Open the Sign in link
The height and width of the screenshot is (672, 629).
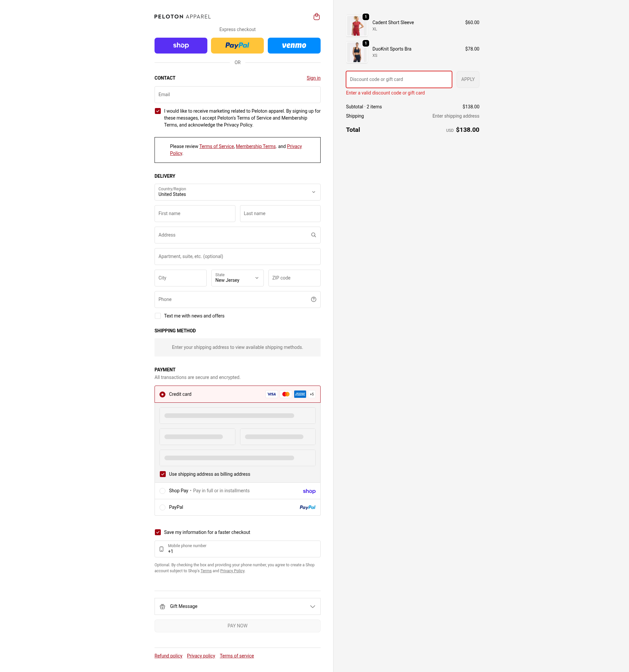click(313, 78)
